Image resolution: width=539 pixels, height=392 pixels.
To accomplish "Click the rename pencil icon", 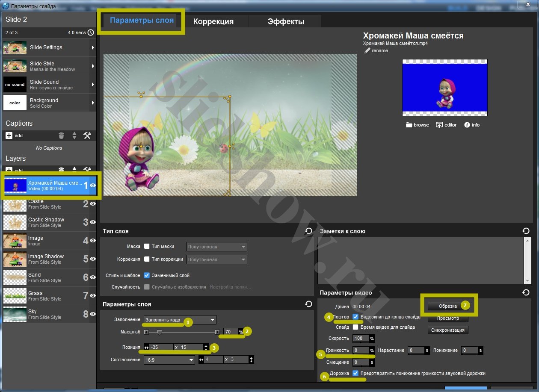I will click(x=367, y=50).
